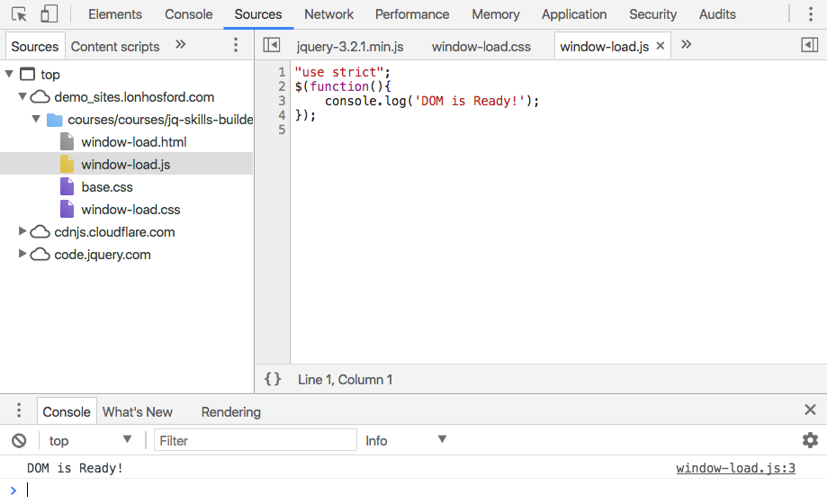The height and width of the screenshot is (504, 827).
Task: Hide the file navigator pane icon
Action: pos(272,45)
